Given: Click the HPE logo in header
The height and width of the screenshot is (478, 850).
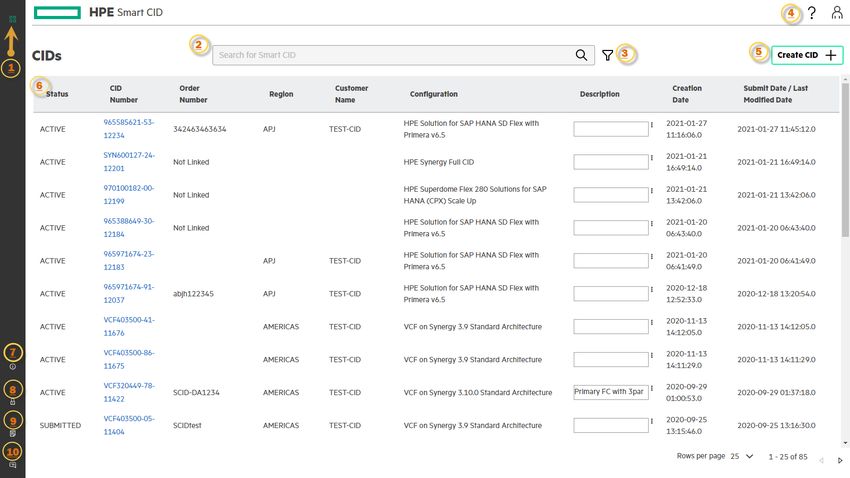Looking at the screenshot, I should 57,12.
